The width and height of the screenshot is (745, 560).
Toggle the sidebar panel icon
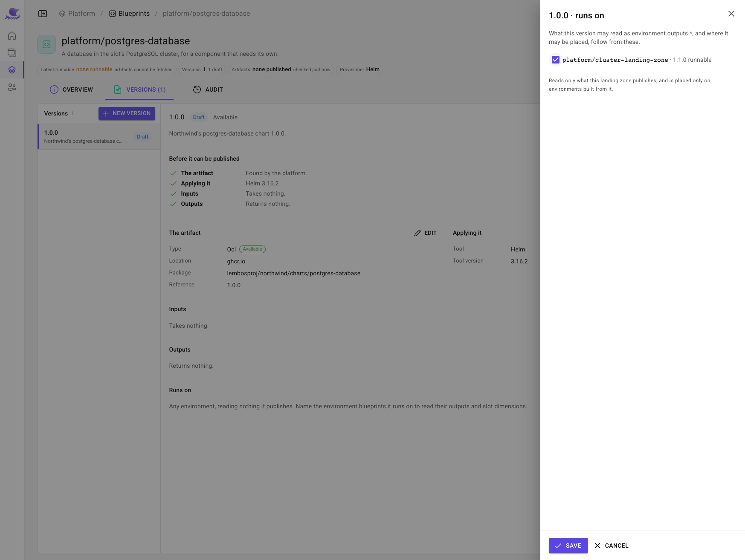43,14
